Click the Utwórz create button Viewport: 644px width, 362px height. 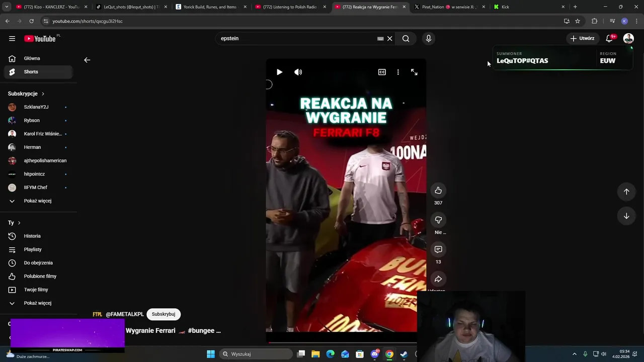click(583, 38)
